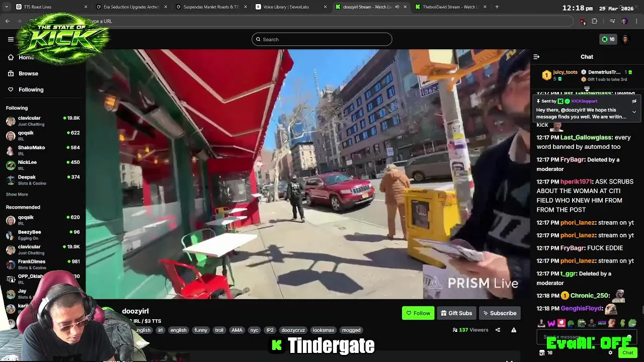Switch to TheboiiDavid Stream tab
The height and width of the screenshot is (362, 644).
click(450, 7)
